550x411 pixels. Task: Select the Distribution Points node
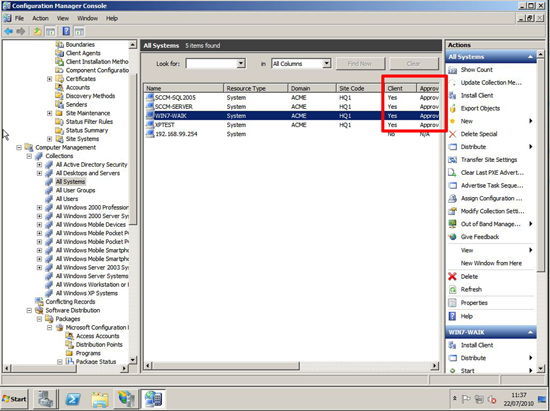(99, 345)
